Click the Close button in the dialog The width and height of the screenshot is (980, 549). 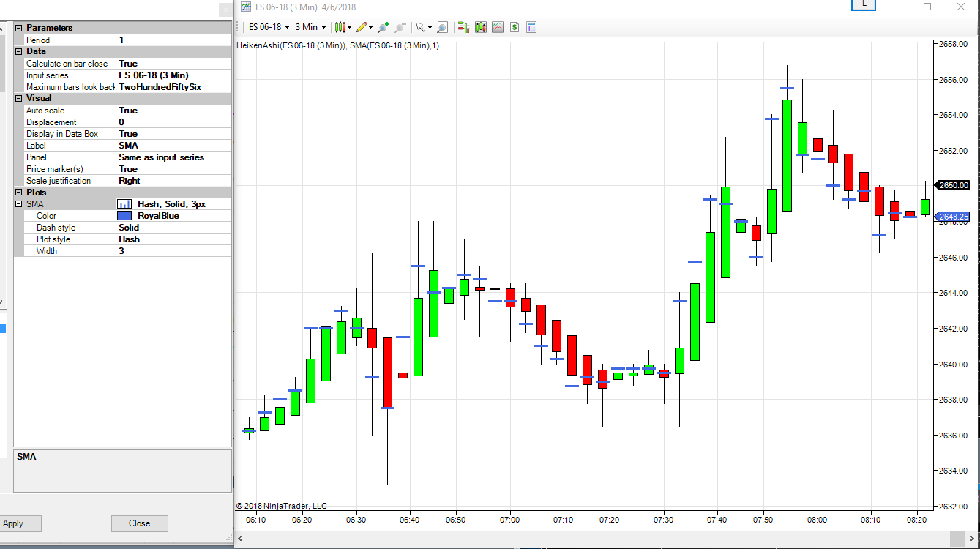coord(140,523)
